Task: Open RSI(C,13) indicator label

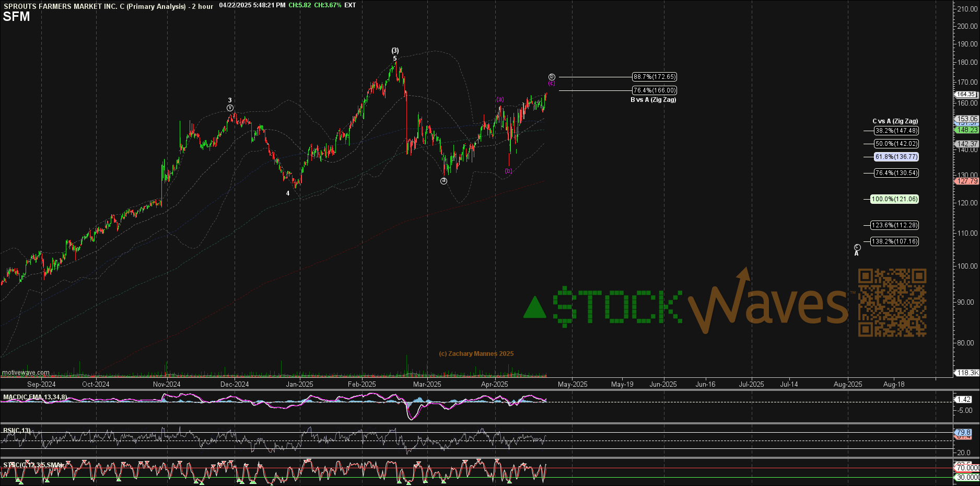Action: (17, 431)
